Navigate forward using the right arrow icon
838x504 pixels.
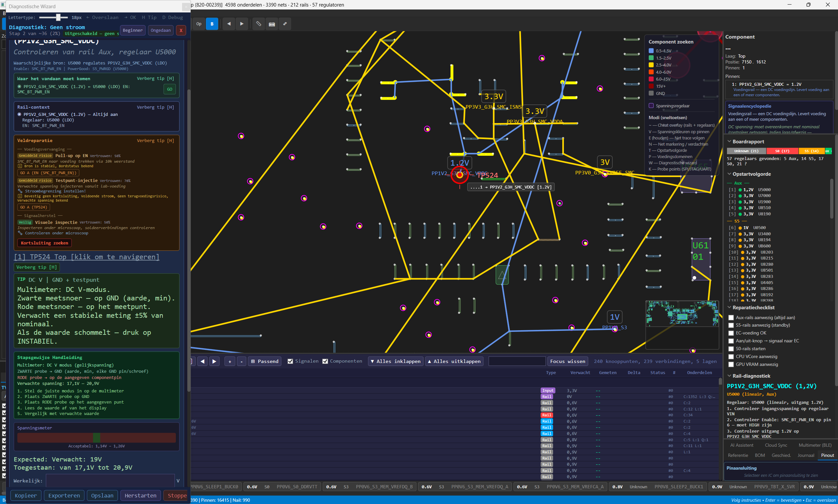pyautogui.click(x=242, y=24)
